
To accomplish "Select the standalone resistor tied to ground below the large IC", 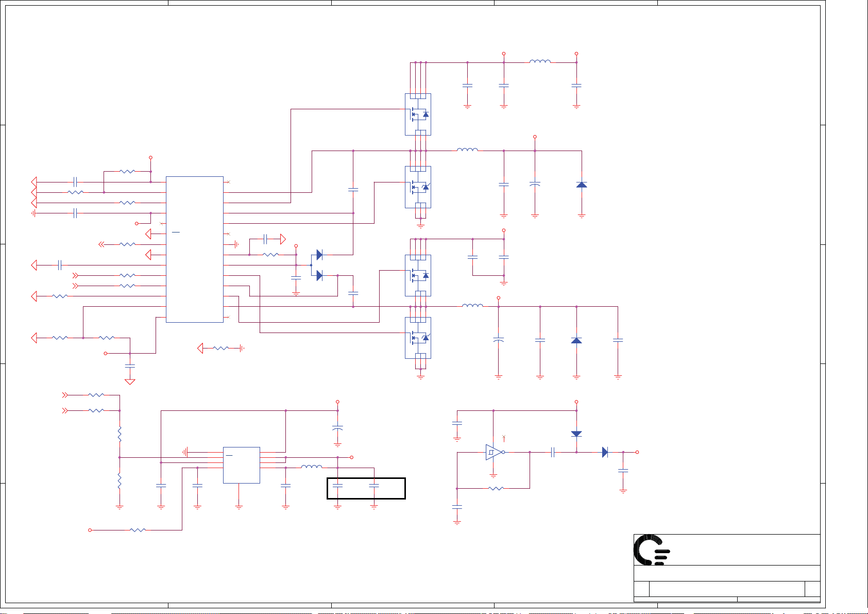I will tap(220, 349).
